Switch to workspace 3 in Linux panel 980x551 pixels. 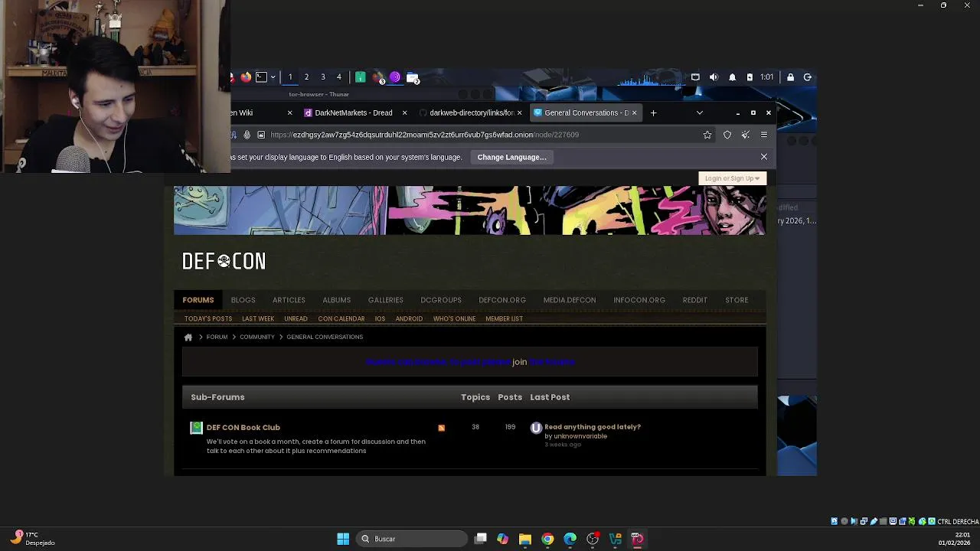point(323,77)
